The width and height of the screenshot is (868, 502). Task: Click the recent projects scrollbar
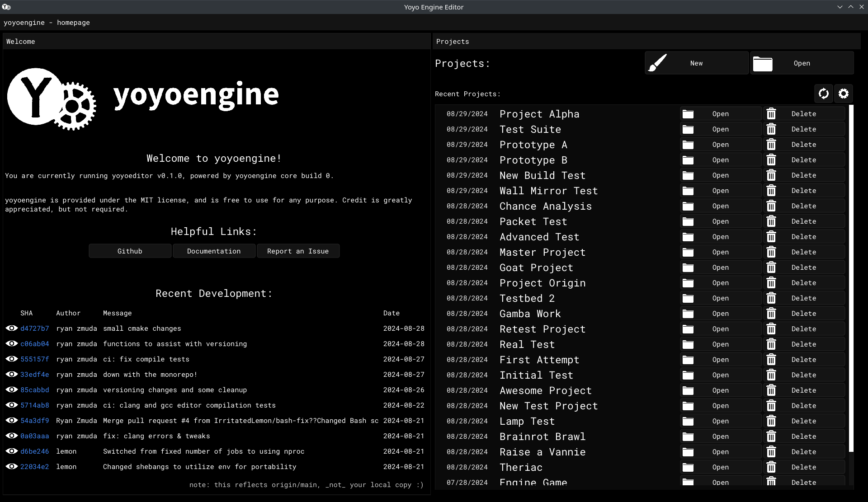click(851, 278)
